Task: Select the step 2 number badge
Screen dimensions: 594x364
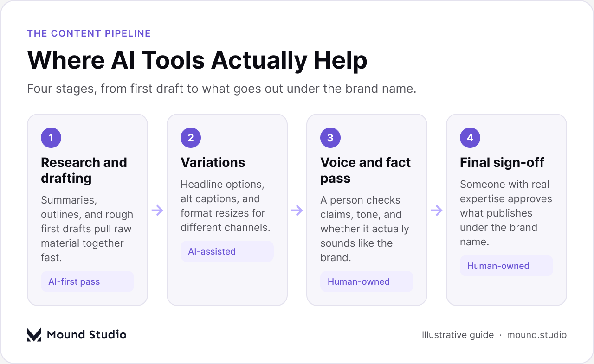Action: point(191,138)
